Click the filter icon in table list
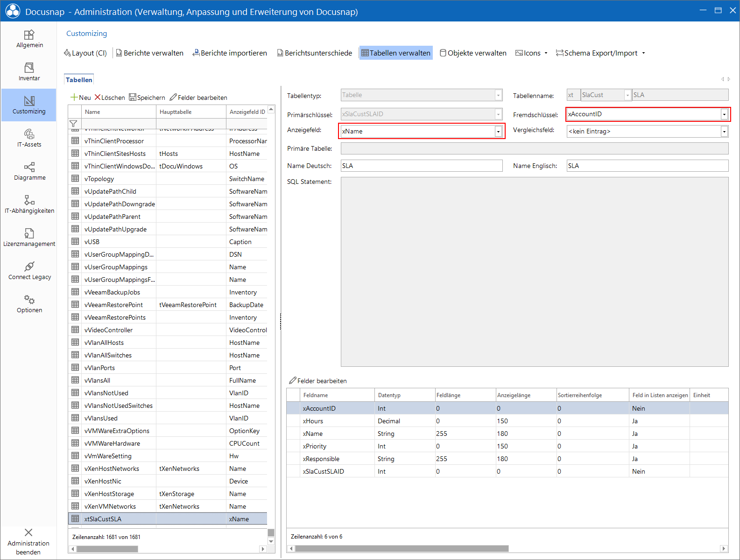740x560 pixels. click(x=73, y=124)
